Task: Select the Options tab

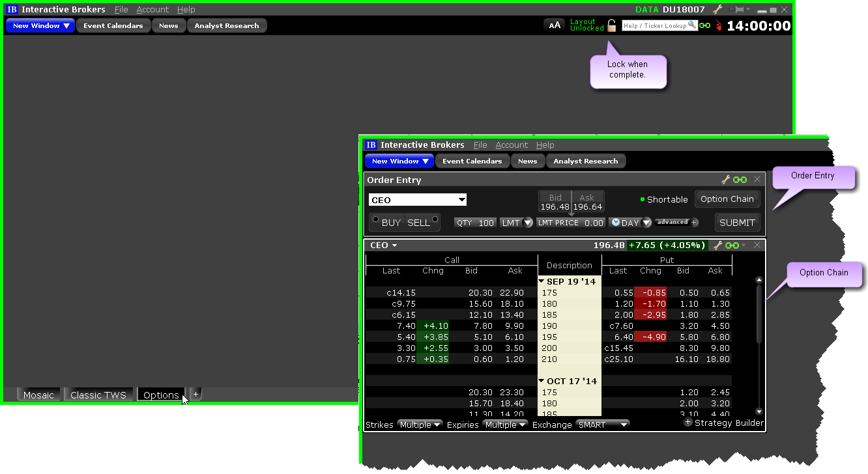Action: click(x=161, y=395)
